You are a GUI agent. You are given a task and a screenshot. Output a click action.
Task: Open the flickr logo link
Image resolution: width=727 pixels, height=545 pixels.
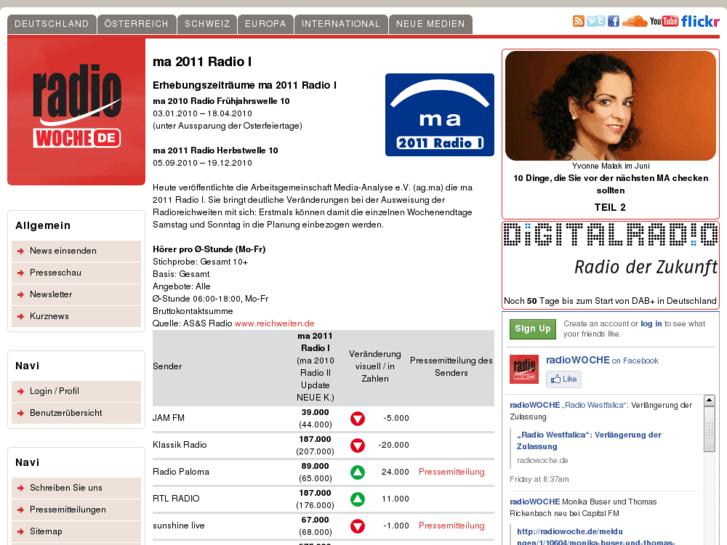[x=700, y=21]
